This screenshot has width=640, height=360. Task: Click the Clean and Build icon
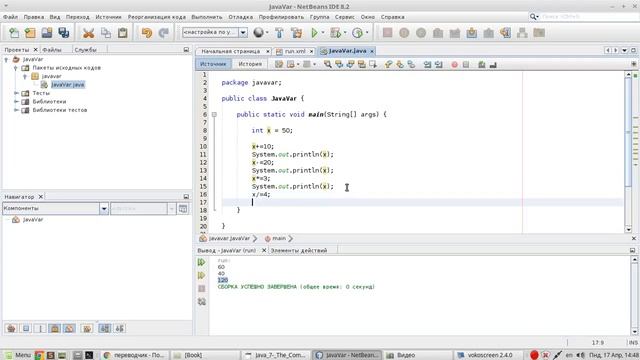point(297,33)
